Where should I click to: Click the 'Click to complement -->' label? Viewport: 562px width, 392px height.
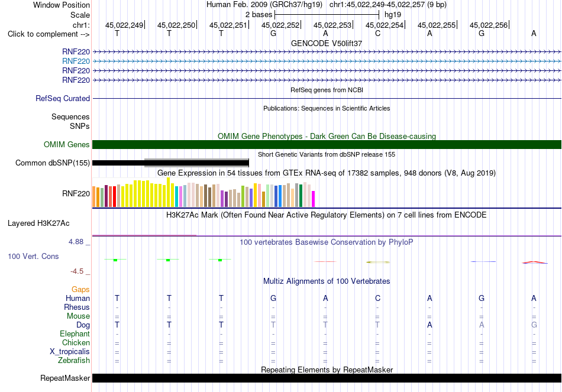(x=49, y=34)
